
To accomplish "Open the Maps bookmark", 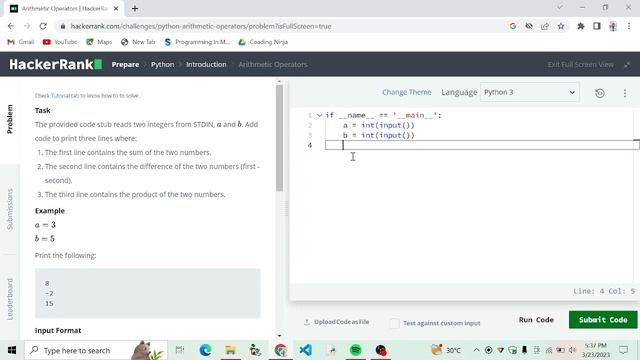I will [x=99, y=42].
